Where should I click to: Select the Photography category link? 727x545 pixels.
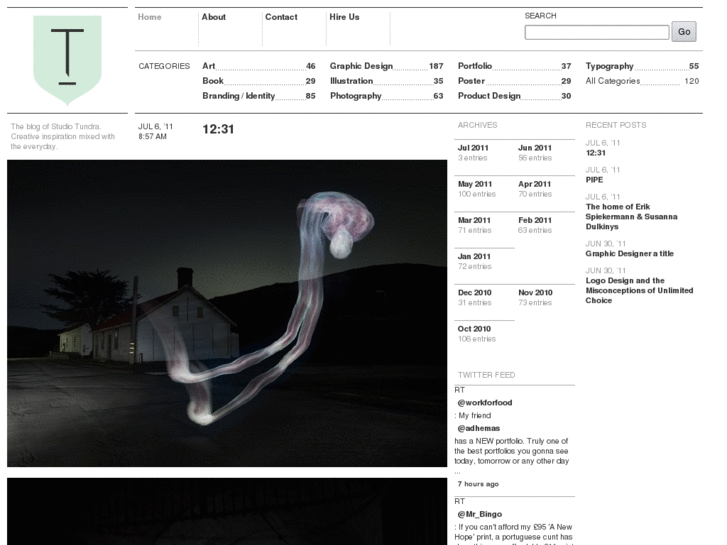356,96
